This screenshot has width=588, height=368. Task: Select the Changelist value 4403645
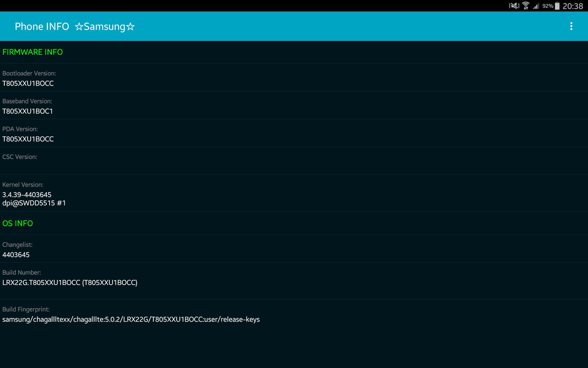point(16,255)
